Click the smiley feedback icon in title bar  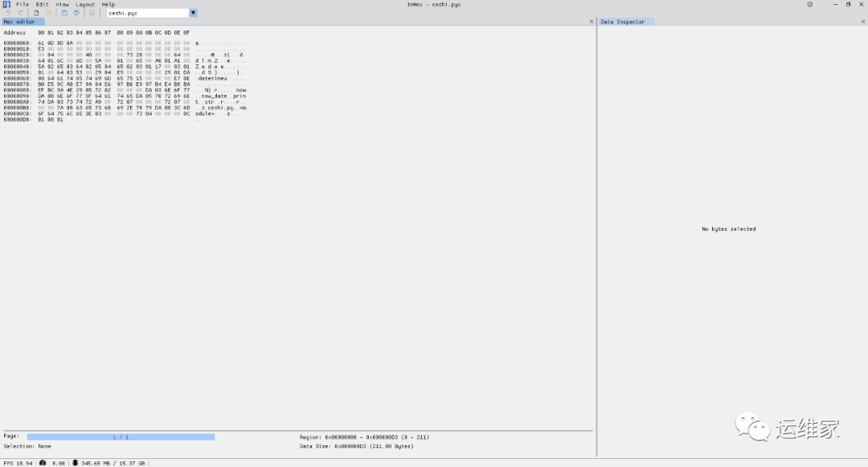click(810, 5)
